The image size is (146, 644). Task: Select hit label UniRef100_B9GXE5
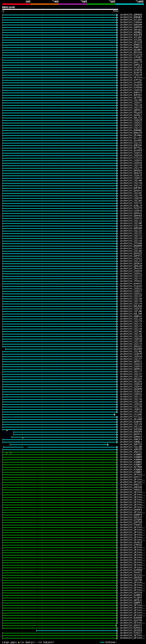tap(131, 35)
